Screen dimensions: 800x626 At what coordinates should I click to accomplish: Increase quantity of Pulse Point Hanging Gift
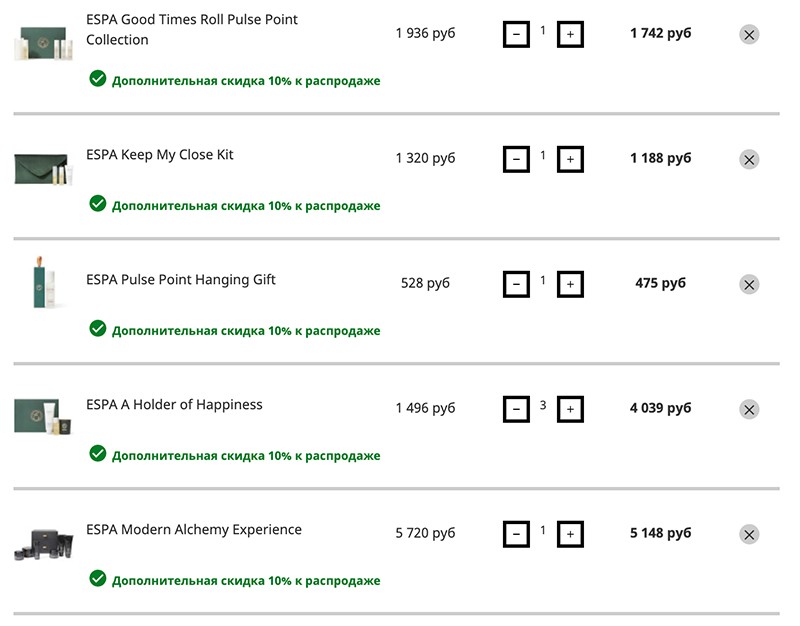570,284
